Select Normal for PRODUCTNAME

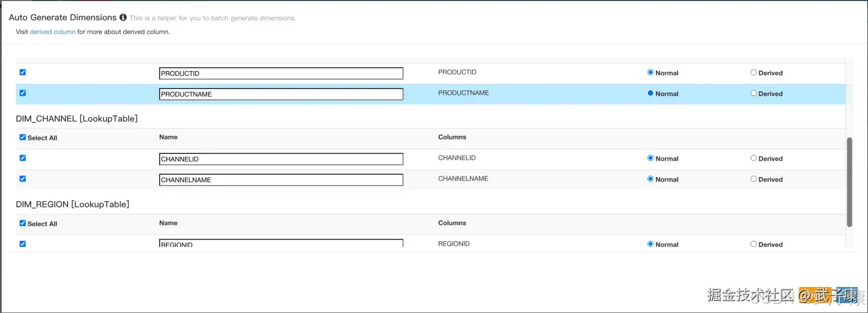[650, 93]
